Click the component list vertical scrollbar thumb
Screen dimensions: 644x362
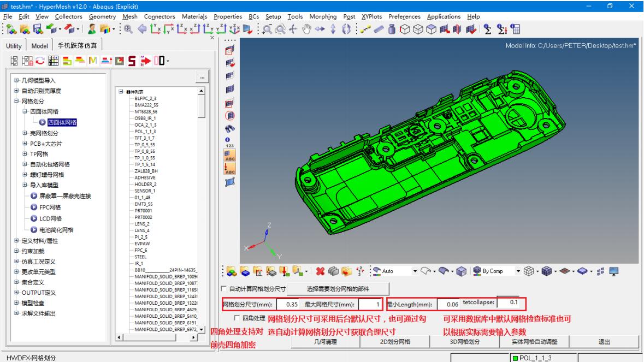[201, 106]
